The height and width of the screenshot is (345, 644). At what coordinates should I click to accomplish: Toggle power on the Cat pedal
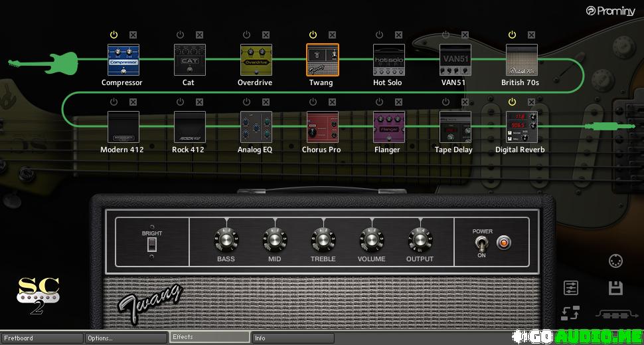(x=181, y=35)
